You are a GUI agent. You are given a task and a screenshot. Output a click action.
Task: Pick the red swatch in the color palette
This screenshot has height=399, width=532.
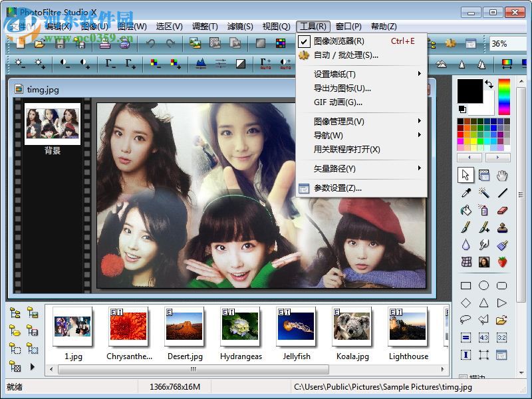[x=460, y=134]
